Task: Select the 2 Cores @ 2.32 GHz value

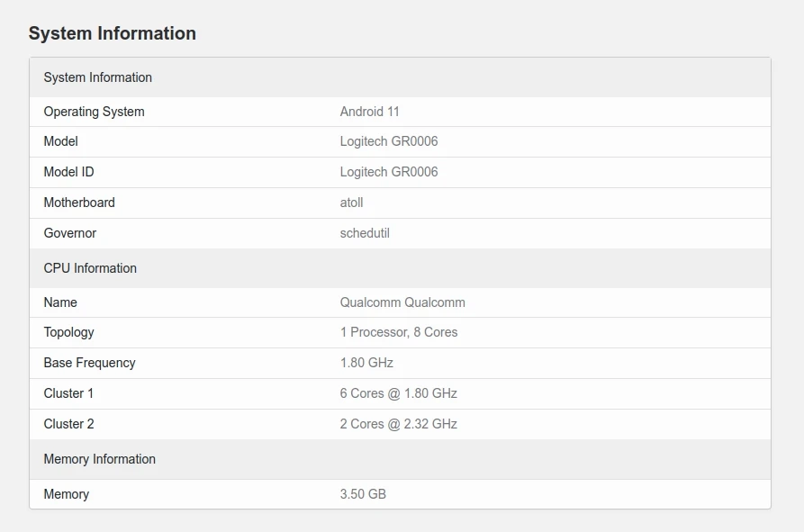Action: [x=398, y=424]
